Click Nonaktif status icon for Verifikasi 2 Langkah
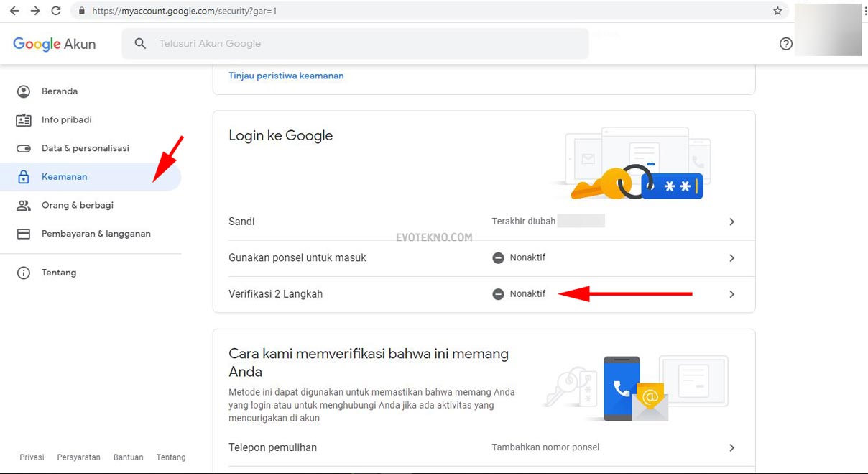Image resolution: width=868 pixels, height=474 pixels. coord(498,294)
